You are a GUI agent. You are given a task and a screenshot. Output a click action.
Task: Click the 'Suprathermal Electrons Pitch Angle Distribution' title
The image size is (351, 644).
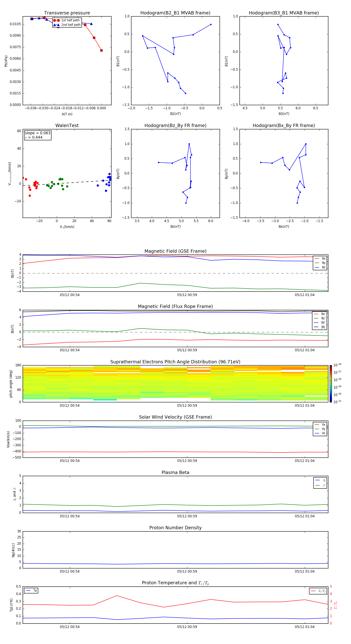175,362
